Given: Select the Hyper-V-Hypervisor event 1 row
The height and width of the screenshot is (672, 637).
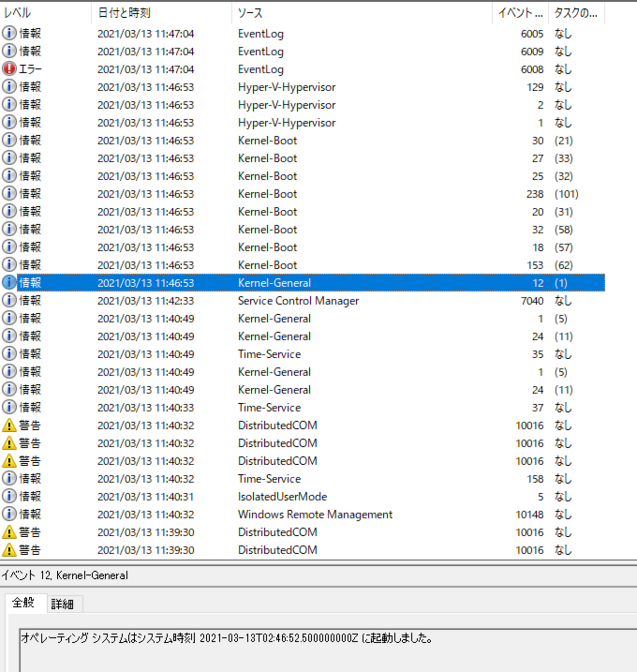Looking at the screenshot, I should pyautogui.click(x=303, y=123).
